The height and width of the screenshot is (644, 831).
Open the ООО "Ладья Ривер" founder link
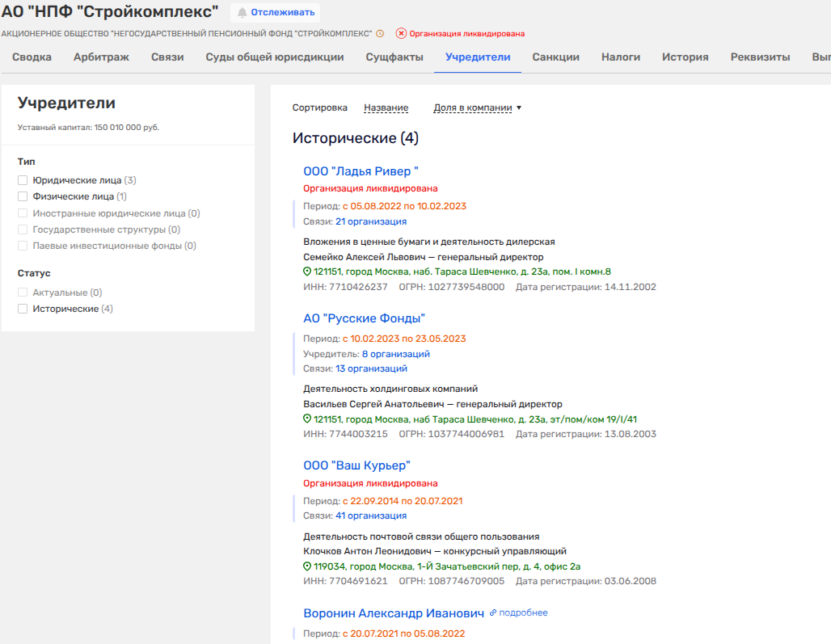pos(361,170)
